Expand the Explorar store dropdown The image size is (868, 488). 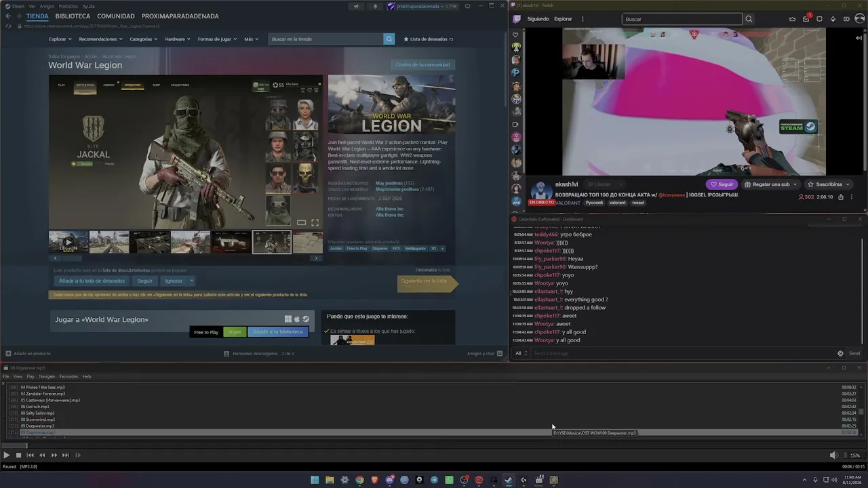point(60,39)
